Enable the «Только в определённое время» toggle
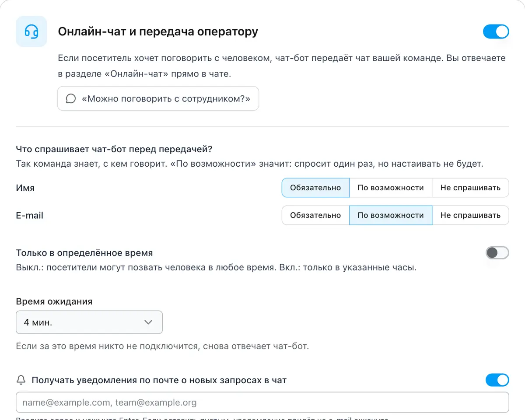Viewport: 525px width, 420px height. point(497,253)
